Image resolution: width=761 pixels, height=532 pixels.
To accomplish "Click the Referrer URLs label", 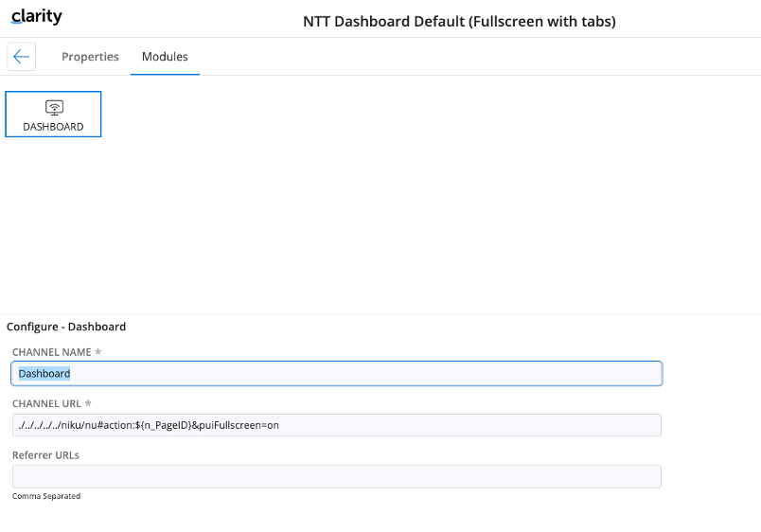I will coord(45,455).
